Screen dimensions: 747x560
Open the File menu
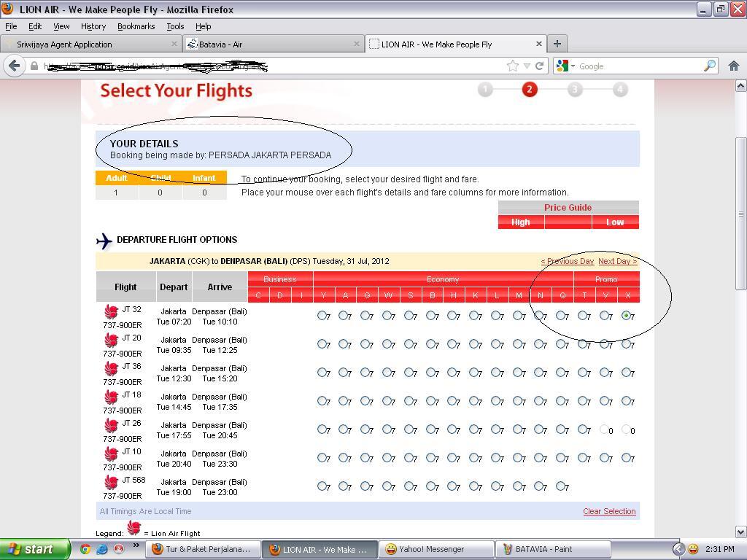click(x=11, y=26)
